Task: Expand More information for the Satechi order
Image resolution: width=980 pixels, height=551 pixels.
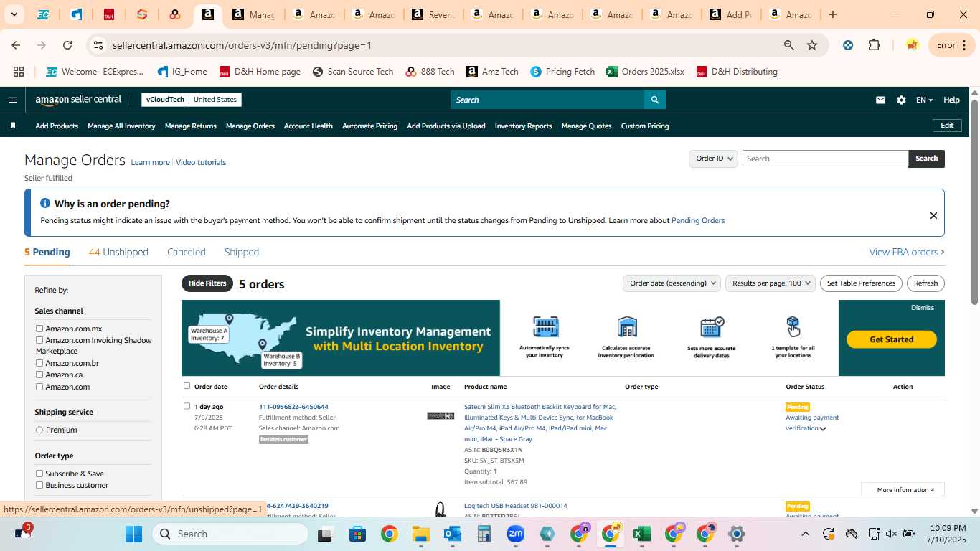Action: pos(903,490)
